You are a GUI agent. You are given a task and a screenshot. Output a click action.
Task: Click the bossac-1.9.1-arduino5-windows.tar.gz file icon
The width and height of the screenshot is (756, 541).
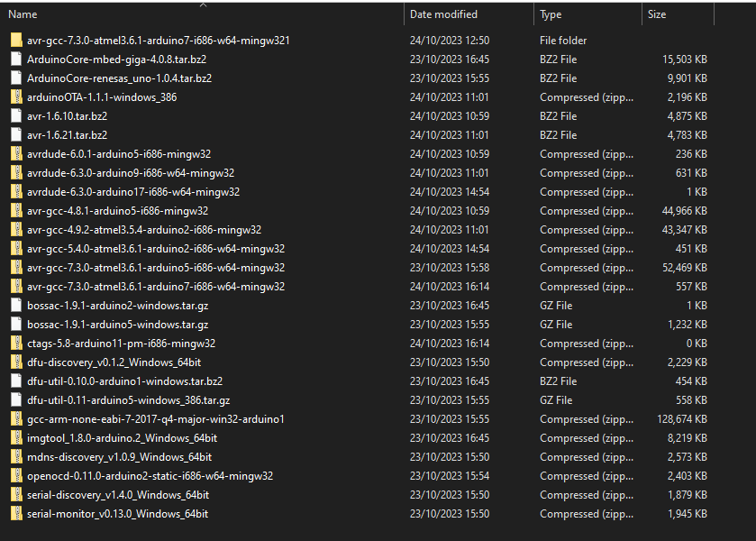[x=16, y=325]
